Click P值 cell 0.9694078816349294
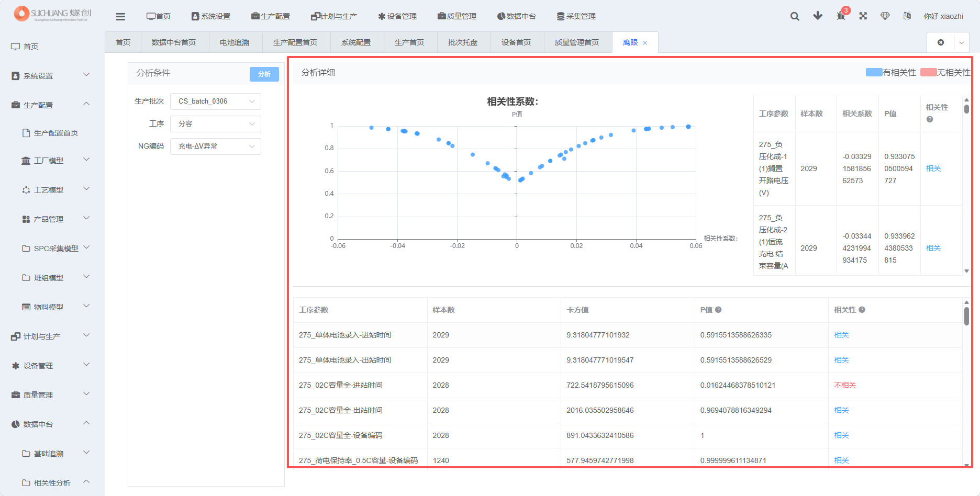980x496 pixels. coord(736,410)
